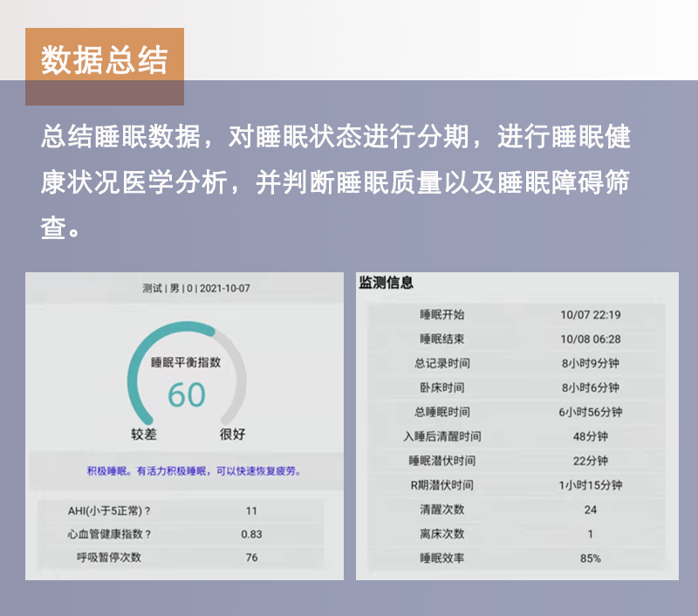Screen dimensions: 698x616
Task: Select the 睡眠潜伏时间 row
Action: pos(517,461)
